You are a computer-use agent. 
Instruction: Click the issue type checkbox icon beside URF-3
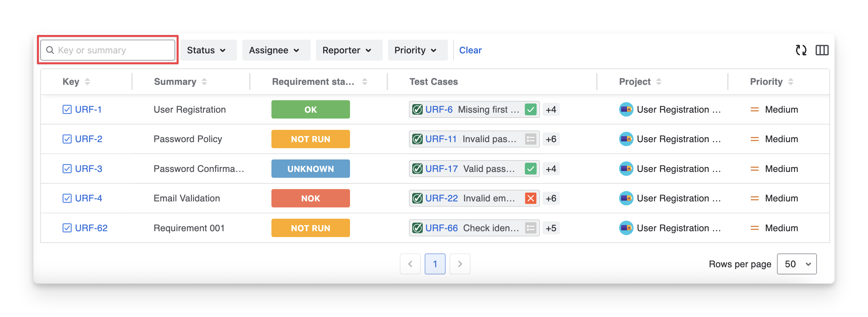tap(67, 169)
